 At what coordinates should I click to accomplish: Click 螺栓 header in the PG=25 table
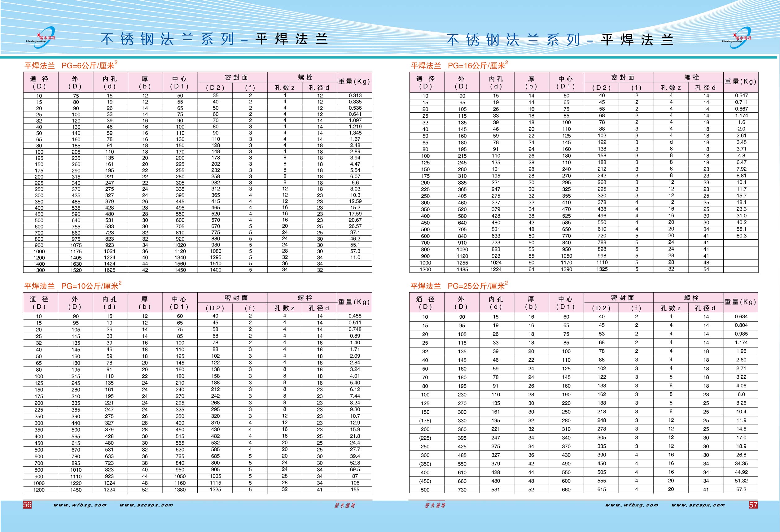[x=691, y=298]
